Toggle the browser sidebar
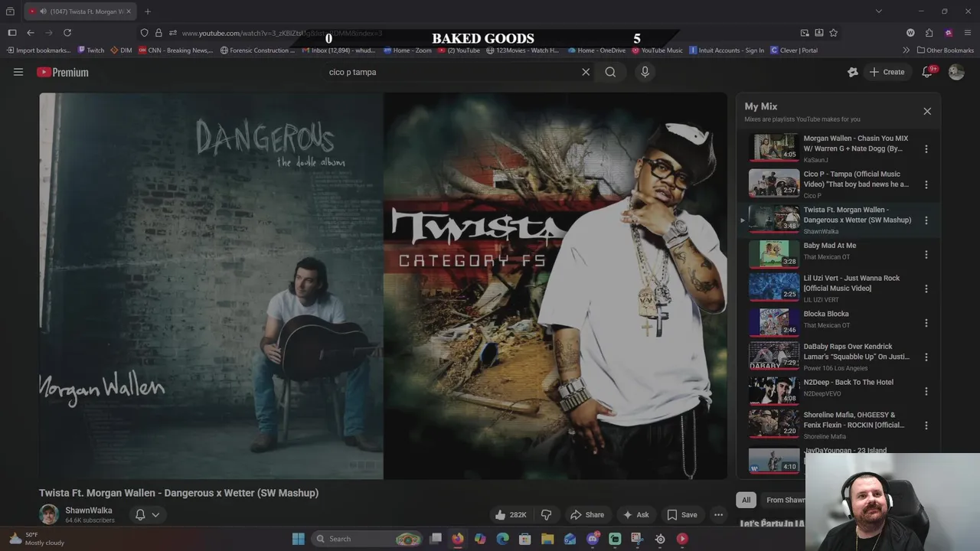The image size is (980, 551). click(x=11, y=33)
